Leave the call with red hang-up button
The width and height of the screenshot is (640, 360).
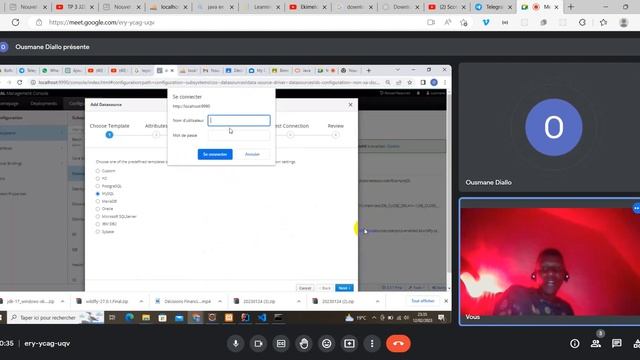pos(398,344)
